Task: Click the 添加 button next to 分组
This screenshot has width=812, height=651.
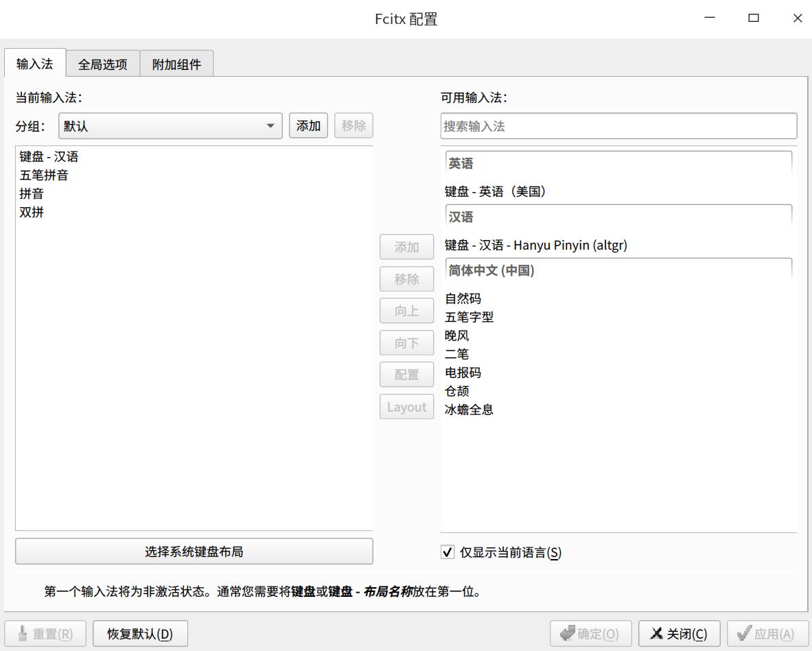Action: point(308,126)
